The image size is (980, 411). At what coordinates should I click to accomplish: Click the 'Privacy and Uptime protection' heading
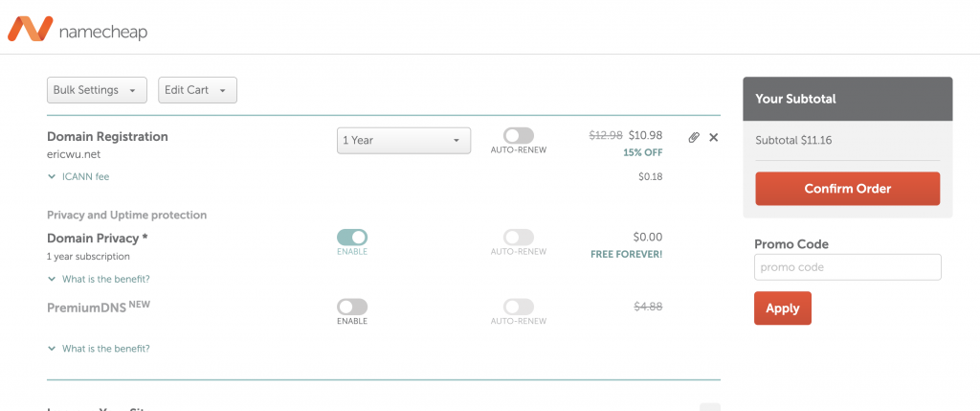[127, 216]
